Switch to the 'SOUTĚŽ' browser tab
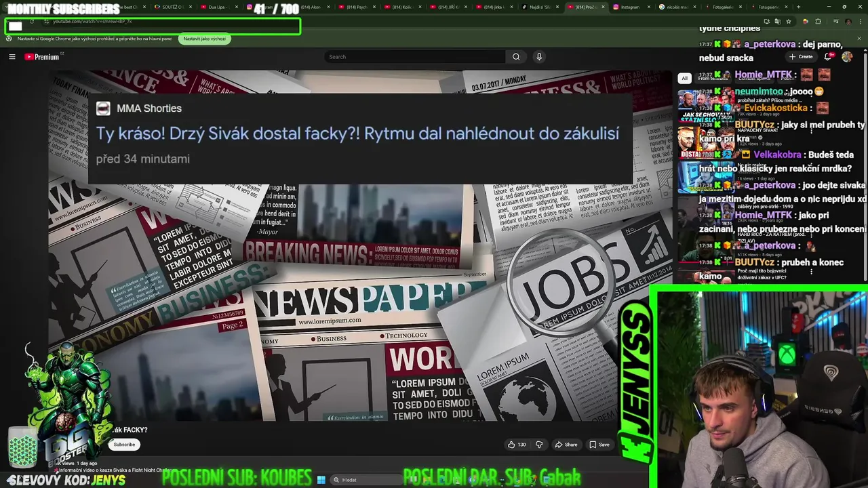 point(173,7)
